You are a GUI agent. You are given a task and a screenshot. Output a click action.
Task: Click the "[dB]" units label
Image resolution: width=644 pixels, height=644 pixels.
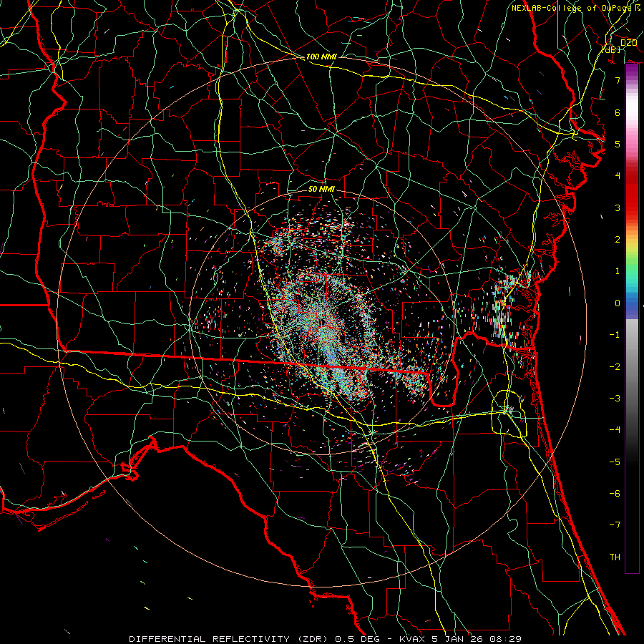click(x=611, y=49)
